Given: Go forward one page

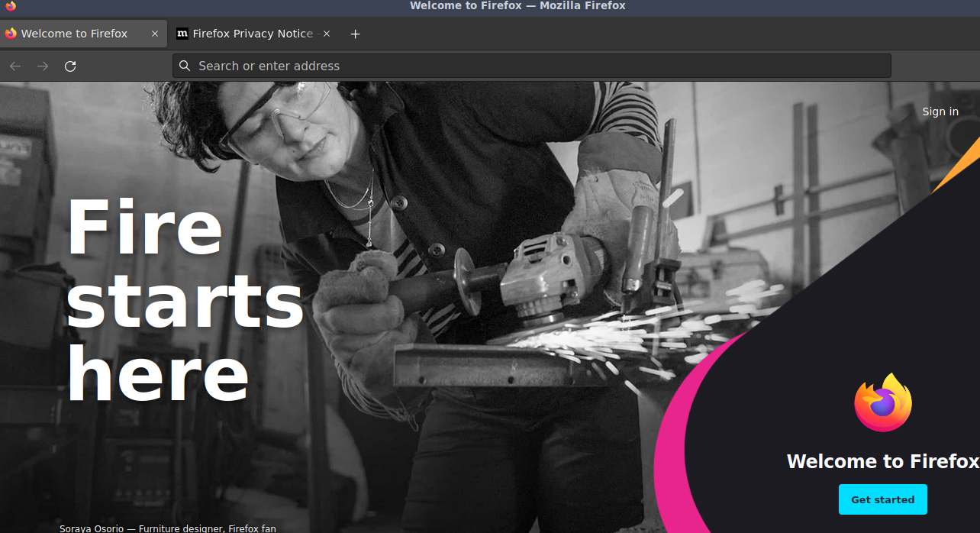Looking at the screenshot, I should 43,66.
